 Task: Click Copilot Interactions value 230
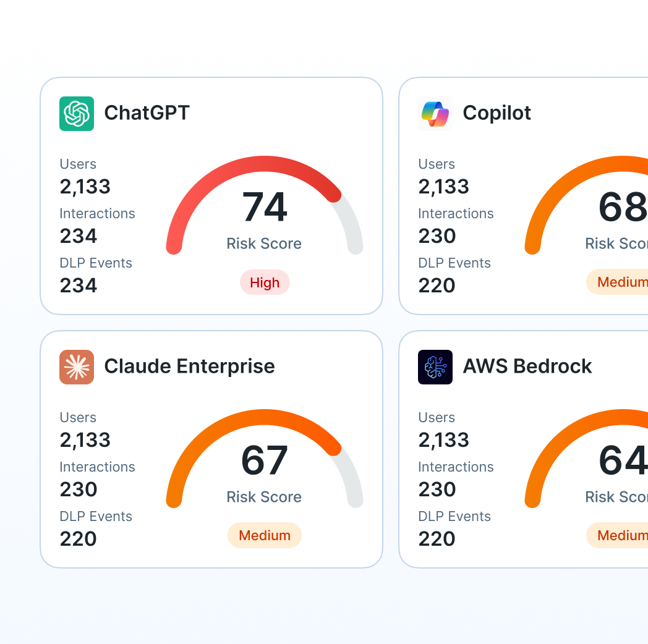pyautogui.click(x=437, y=236)
